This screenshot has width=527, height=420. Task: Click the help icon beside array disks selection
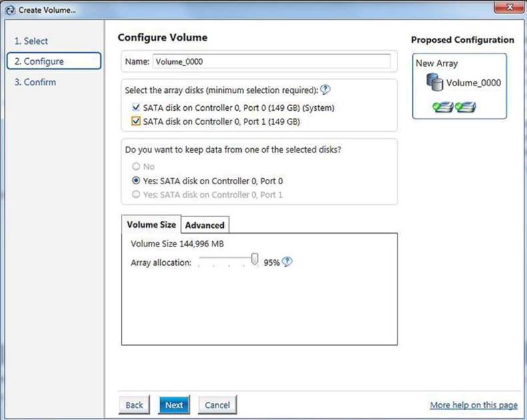point(325,89)
